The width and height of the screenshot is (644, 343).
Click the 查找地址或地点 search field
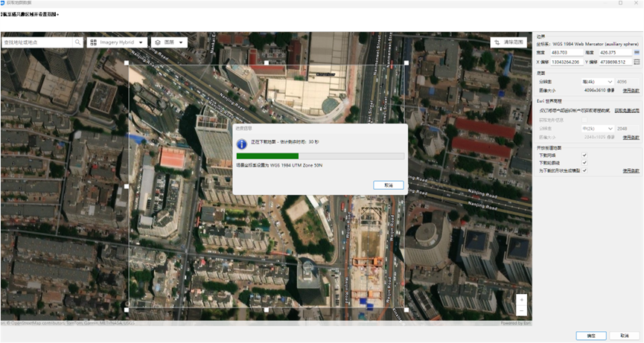pos(37,42)
